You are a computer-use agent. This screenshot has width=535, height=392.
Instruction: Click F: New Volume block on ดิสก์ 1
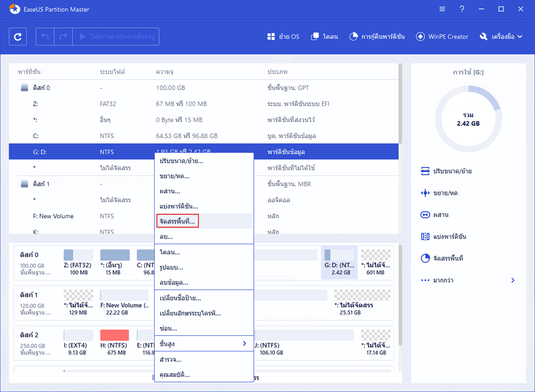coord(125,302)
